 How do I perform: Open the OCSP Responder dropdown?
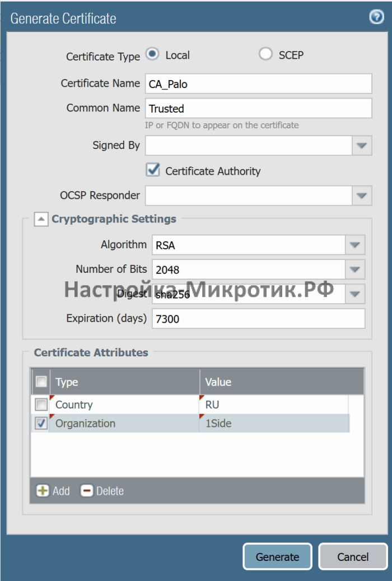coord(362,196)
